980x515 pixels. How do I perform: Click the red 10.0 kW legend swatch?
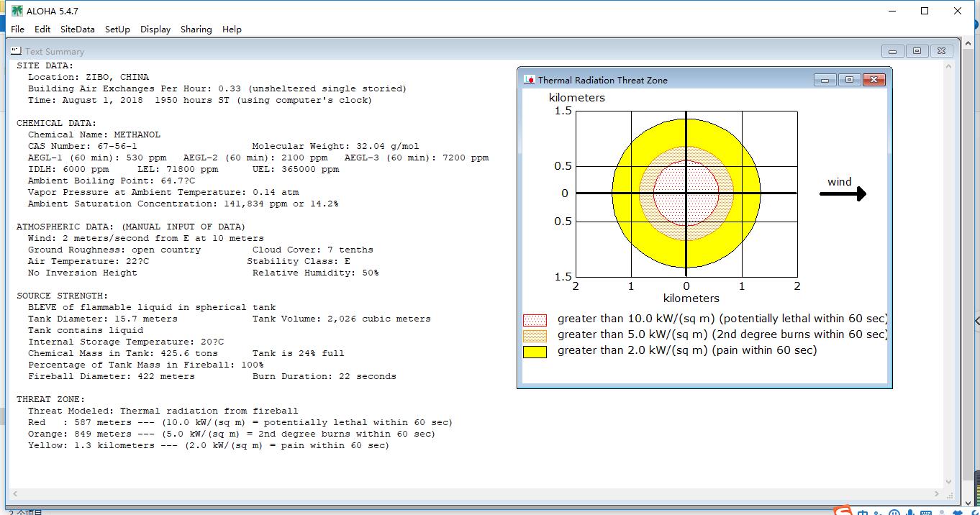(535, 319)
